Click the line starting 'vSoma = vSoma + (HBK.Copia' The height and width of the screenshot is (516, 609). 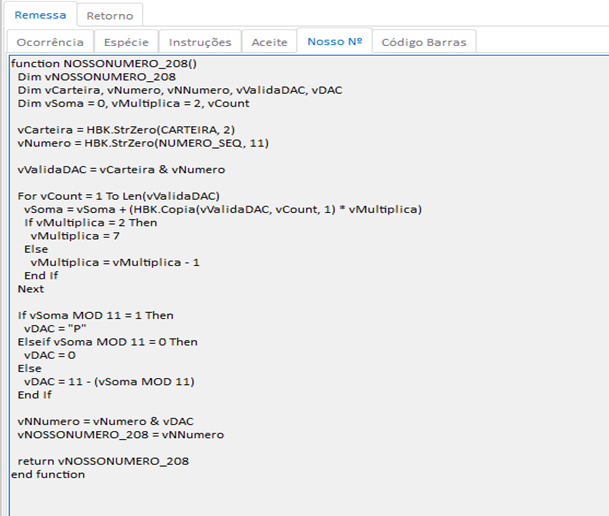pyautogui.click(x=223, y=209)
